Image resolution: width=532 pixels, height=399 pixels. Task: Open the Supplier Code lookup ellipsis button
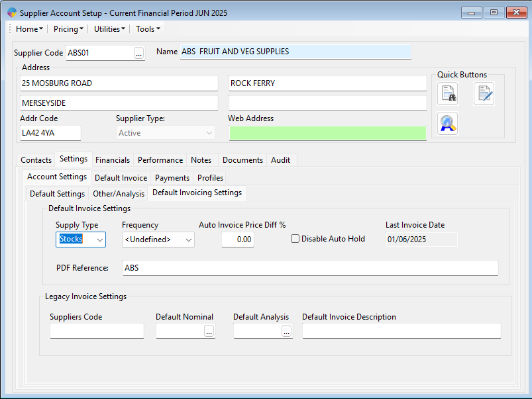pos(138,53)
